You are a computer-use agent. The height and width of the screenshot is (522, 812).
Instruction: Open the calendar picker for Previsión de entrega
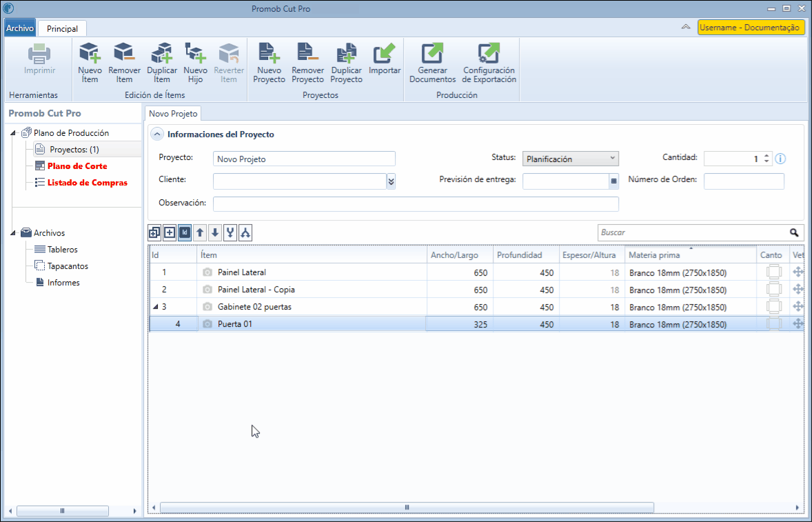[613, 181]
